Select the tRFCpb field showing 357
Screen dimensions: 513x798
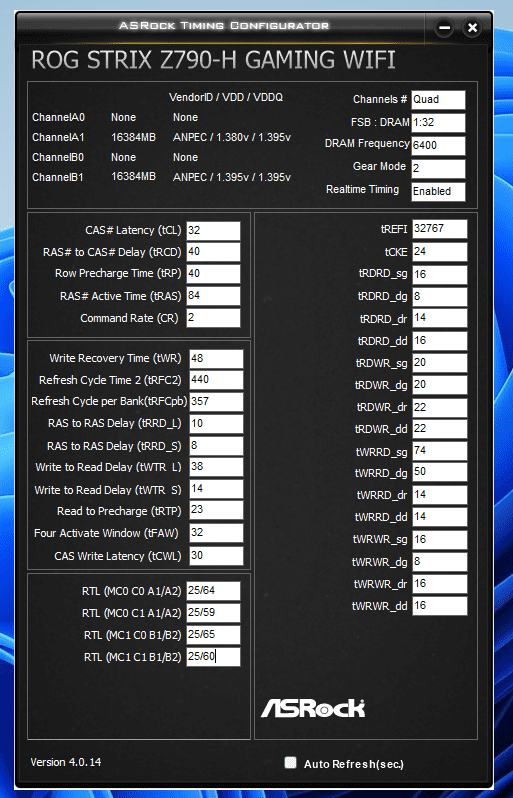216,402
